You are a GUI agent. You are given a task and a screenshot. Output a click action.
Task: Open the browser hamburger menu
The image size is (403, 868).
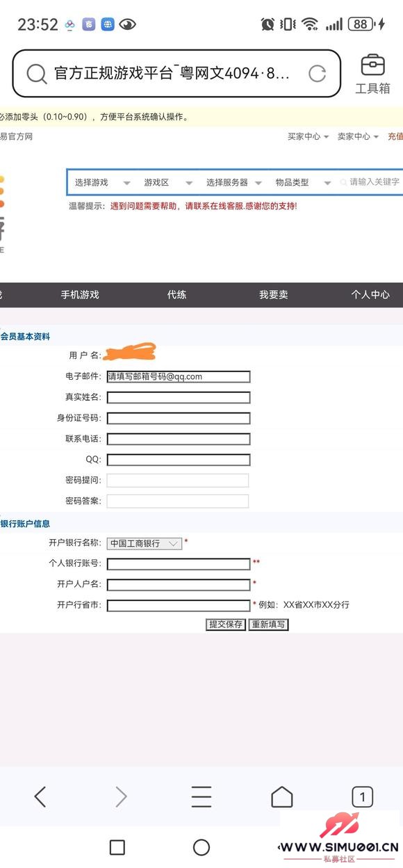pyautogui.click(x=201, y=796)
